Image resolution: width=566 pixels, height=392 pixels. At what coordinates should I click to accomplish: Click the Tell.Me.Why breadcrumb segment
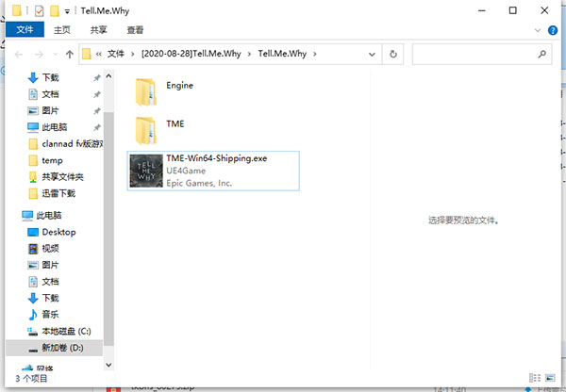[x=282, y=54]
